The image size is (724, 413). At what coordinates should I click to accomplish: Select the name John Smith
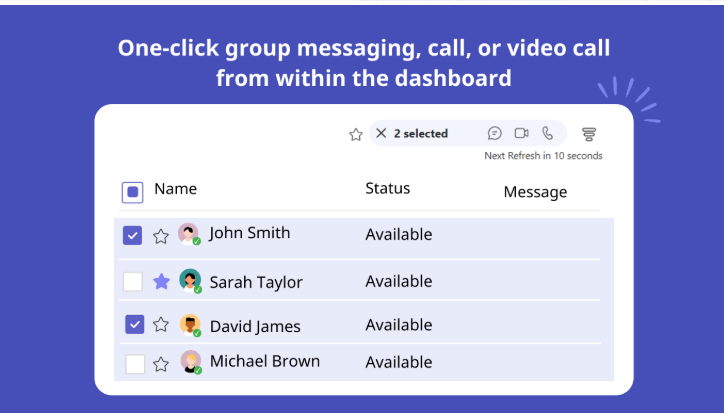(249, 233)
